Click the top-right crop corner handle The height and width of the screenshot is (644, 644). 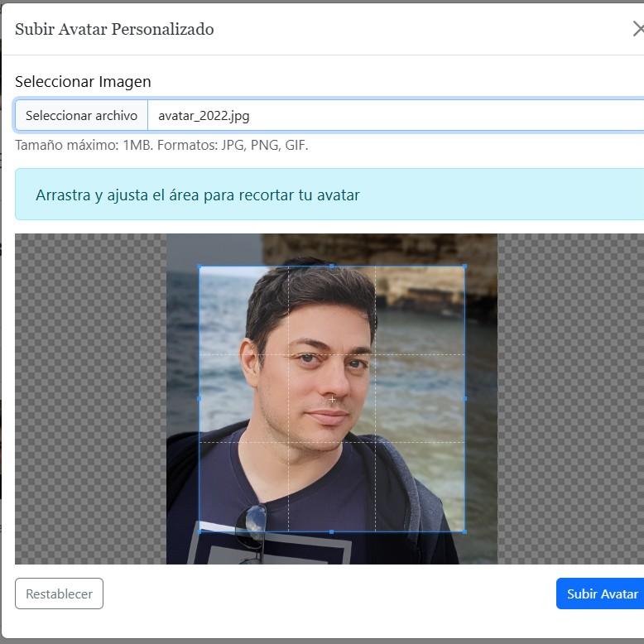pyautogui.click(x=464, y=267)
